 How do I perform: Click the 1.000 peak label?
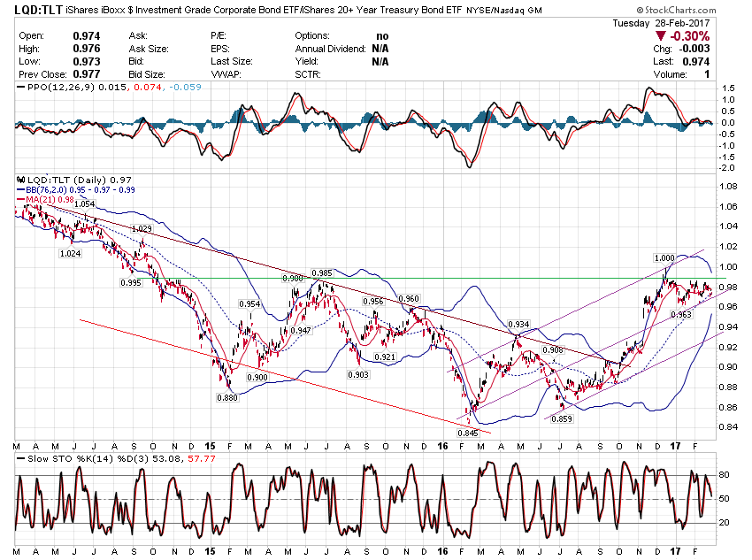(x=664, y=258)
